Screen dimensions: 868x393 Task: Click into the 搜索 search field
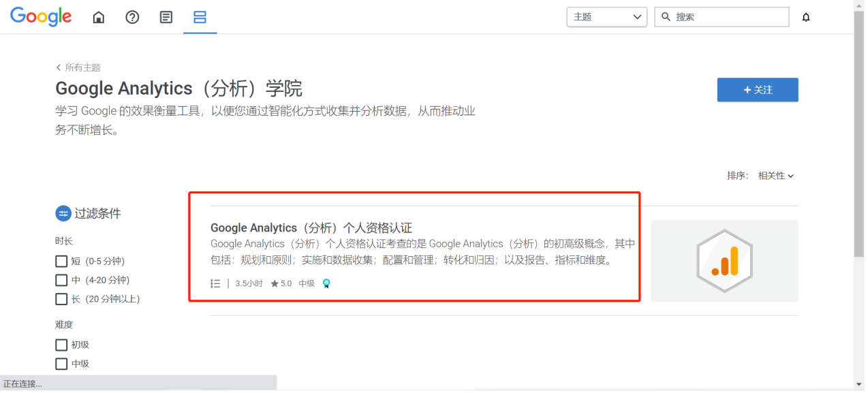coord(722,16)
